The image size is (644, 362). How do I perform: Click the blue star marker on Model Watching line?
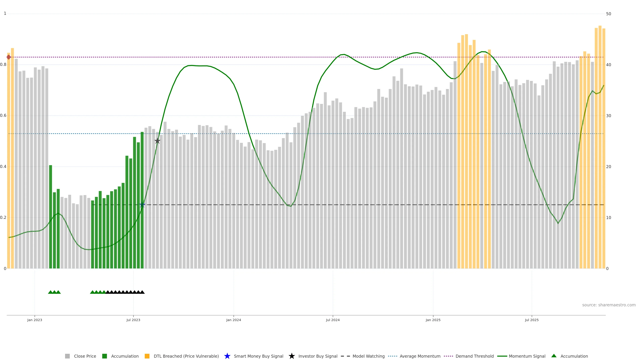[x=142, y=205]
